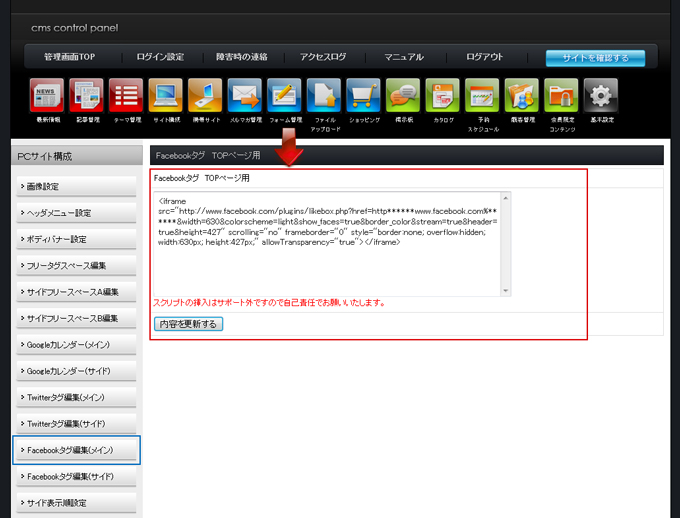The image size is (680, 518).
Task: Open the アクセスログ menu item
Action: (x=323, y=58)
